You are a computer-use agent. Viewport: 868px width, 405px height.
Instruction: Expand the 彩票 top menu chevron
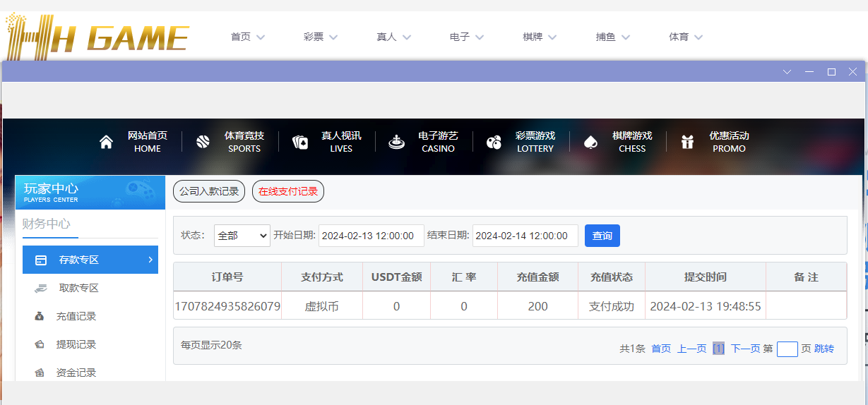pos(333,37)
